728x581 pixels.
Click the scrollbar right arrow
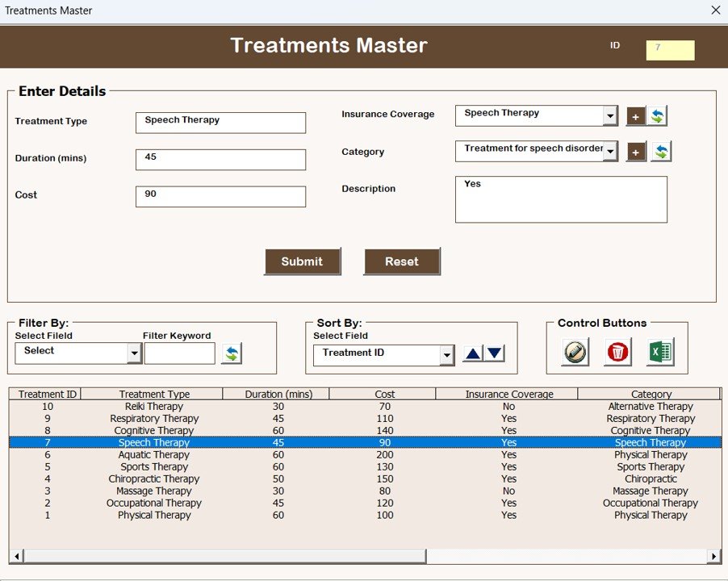(713, 556)
